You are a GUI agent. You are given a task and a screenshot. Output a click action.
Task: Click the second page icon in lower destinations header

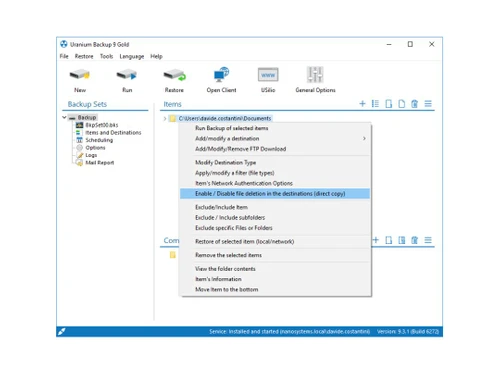tap(402, 240)
